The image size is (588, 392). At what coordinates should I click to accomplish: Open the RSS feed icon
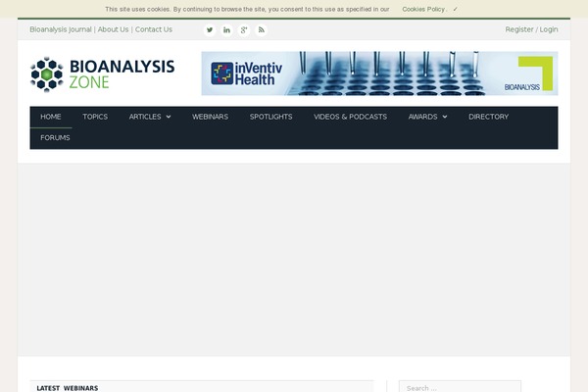point(262,30)
